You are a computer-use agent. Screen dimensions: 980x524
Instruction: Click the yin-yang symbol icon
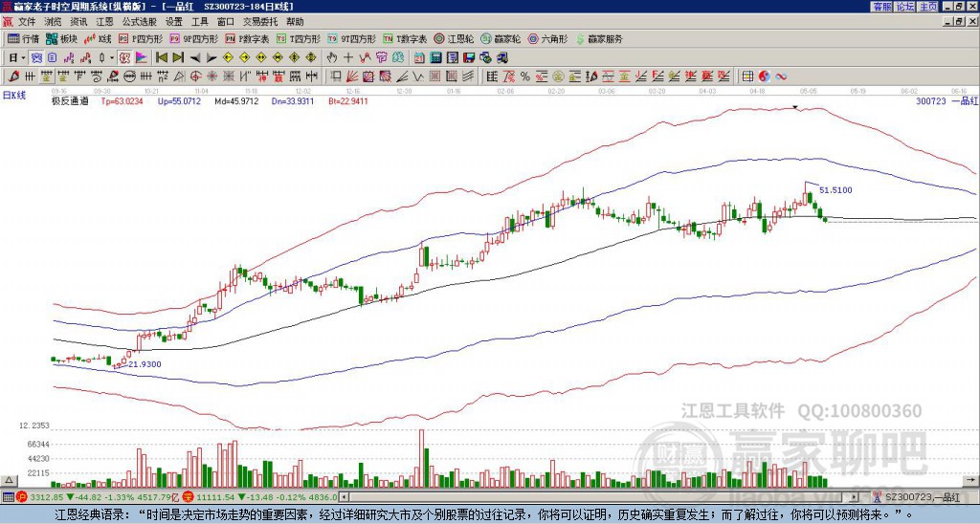[764, 76]
